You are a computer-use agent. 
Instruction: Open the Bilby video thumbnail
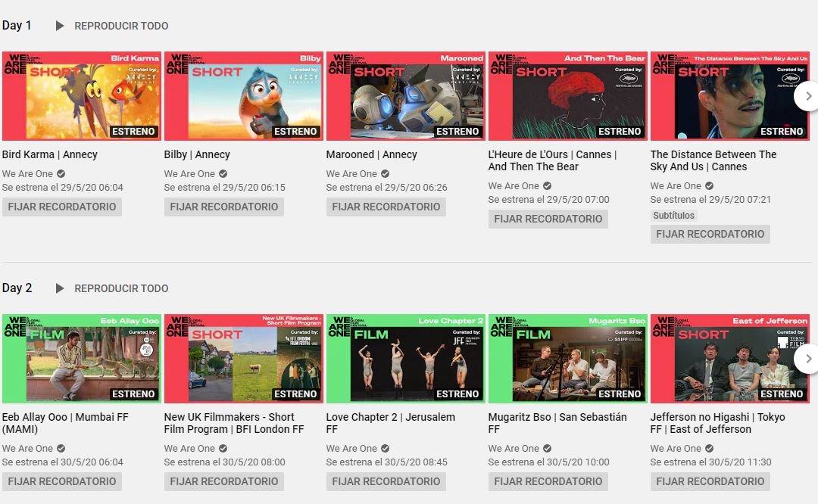[x=244, y=96]
